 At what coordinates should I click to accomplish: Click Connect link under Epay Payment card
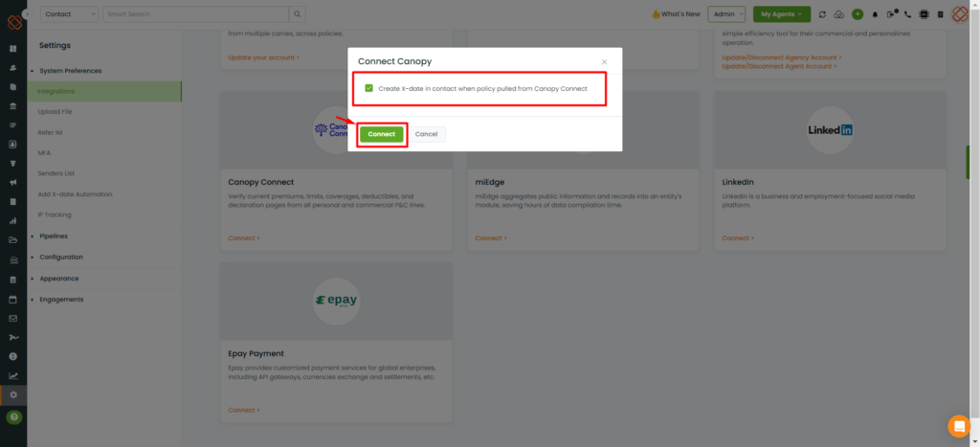244,410
